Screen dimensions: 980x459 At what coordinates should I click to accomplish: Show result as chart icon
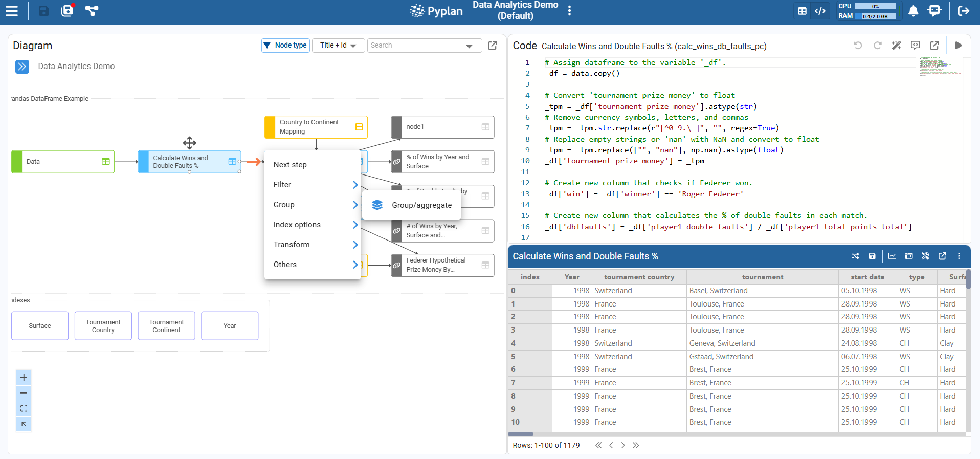[892, 256]
